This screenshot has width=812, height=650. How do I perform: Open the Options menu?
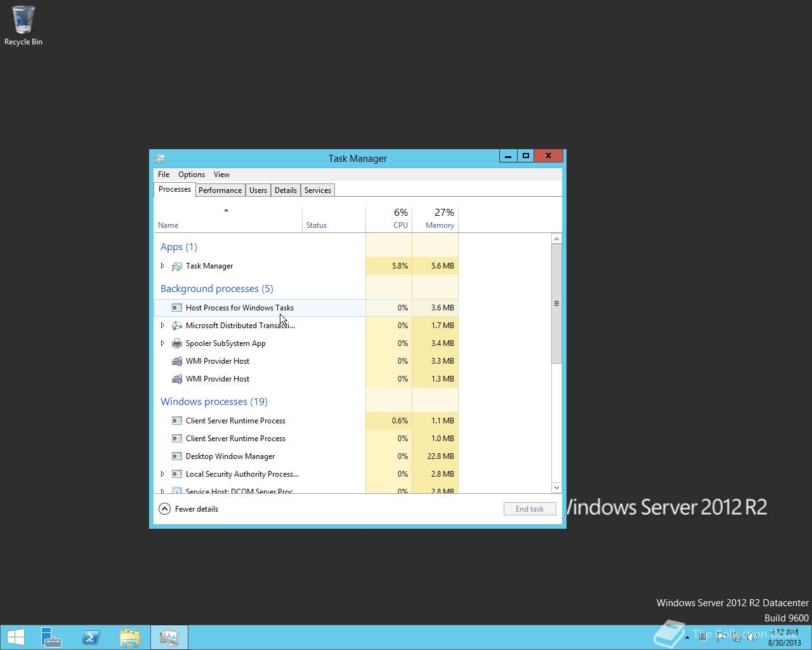pyautogui.click(x=192, y=175)
